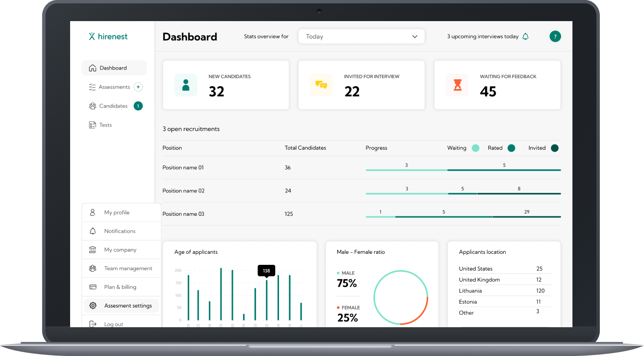Click total candidates value 125
The image size is (644, 356).
(289, 214)
